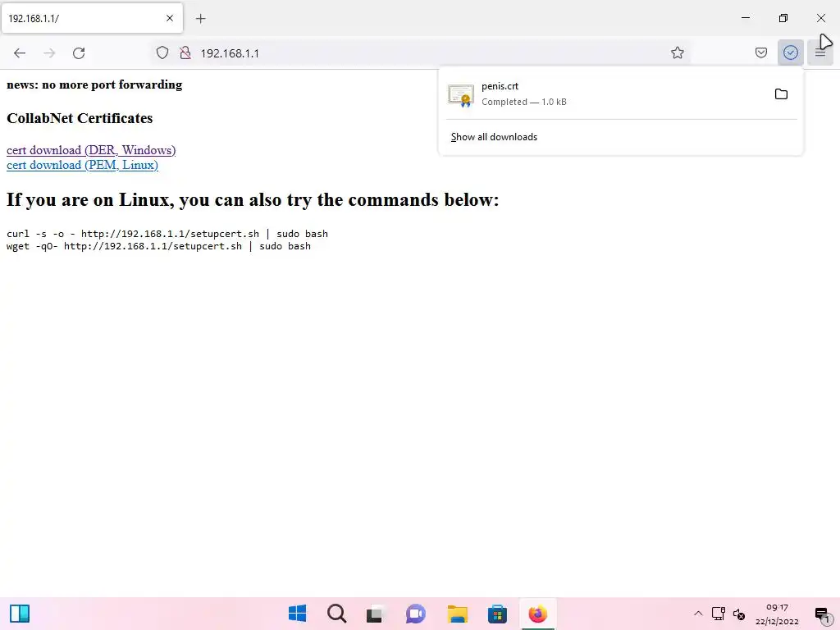Open network status tray icon
Screen dimensions: 840x630
click(x=719, y=614)
